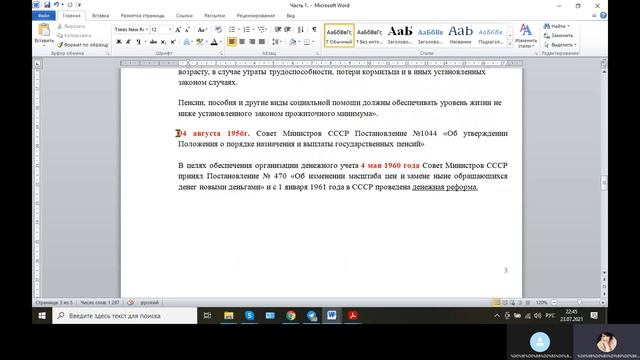Open line spacing options
This screenshot has width=640, height=360.
click(276, 42)
